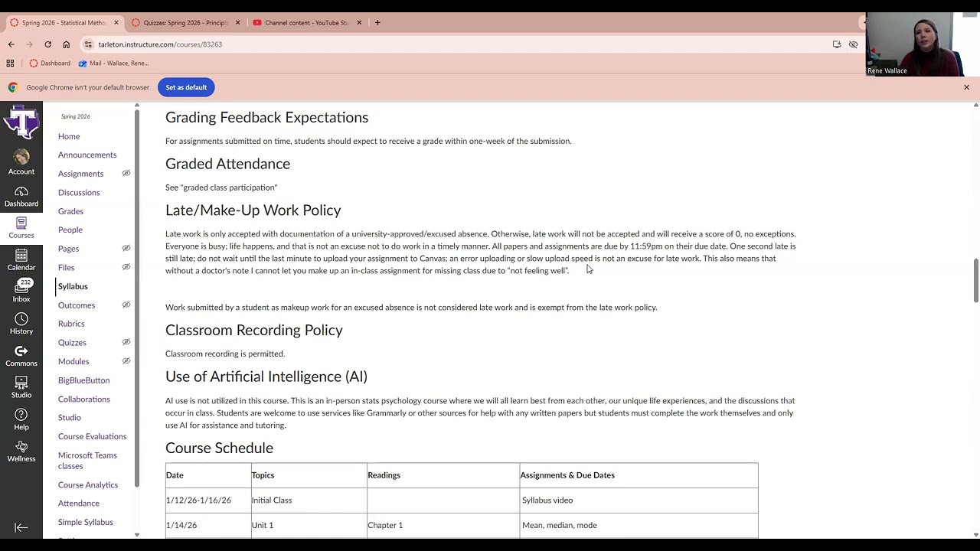Switch to Channel content YouTube Studio tab
The width and height of the screenshot is (980, 551).
point(307,22)
